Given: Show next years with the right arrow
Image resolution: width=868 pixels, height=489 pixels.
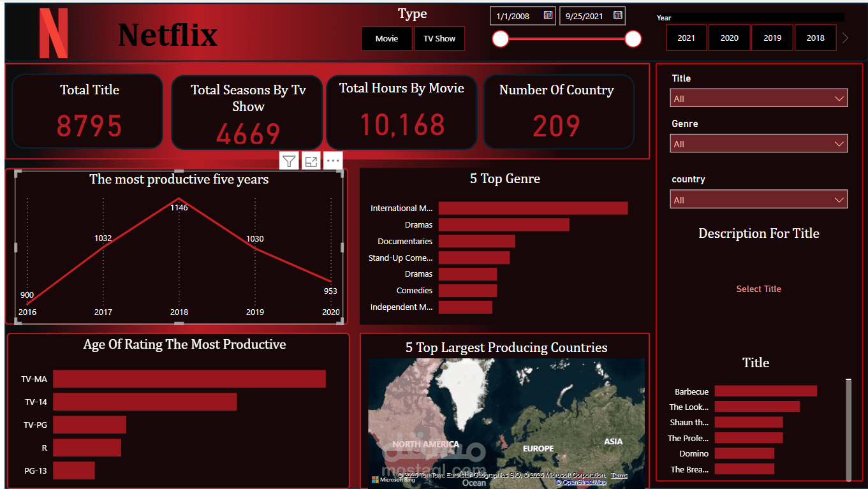Looking at the screenshot, I should tap(846, 38).
